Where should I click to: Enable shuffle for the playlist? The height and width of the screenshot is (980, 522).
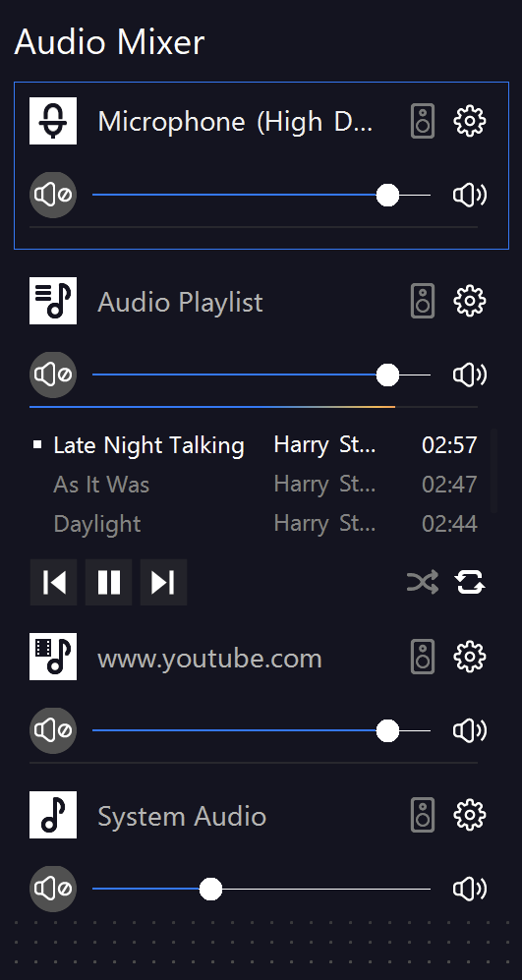(x=423, y=583)
